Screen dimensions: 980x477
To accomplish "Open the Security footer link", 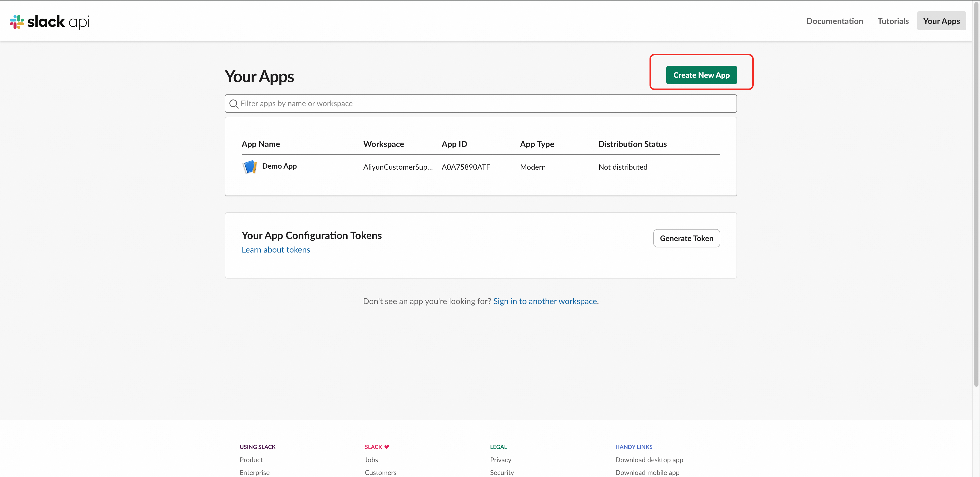I will tap(502, 472).
